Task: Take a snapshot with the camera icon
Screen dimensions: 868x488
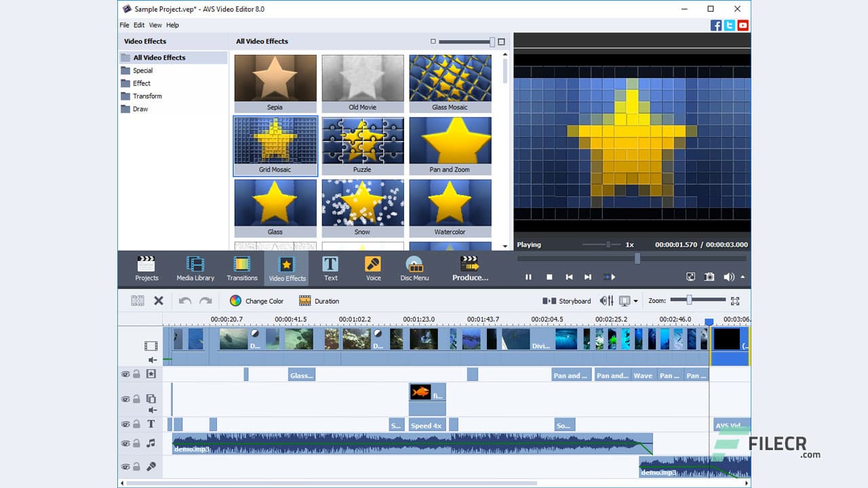Action: coord(709,277)
